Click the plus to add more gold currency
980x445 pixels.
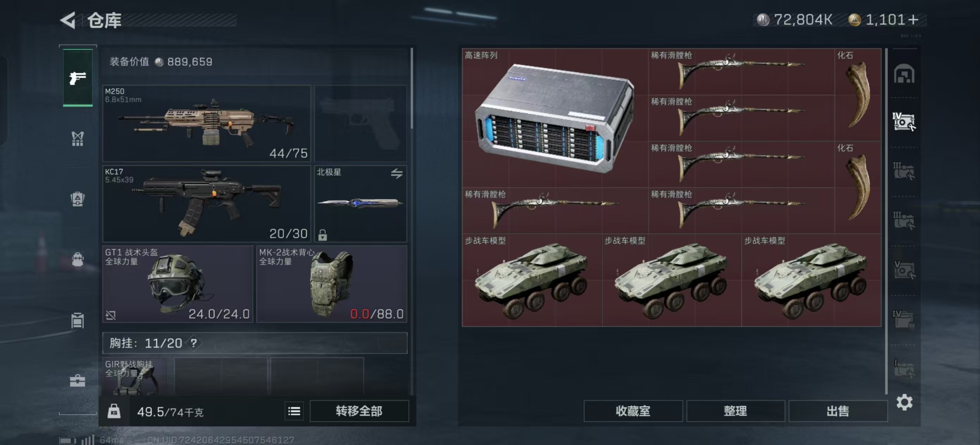pyautogui.click(x=914, y=20)
